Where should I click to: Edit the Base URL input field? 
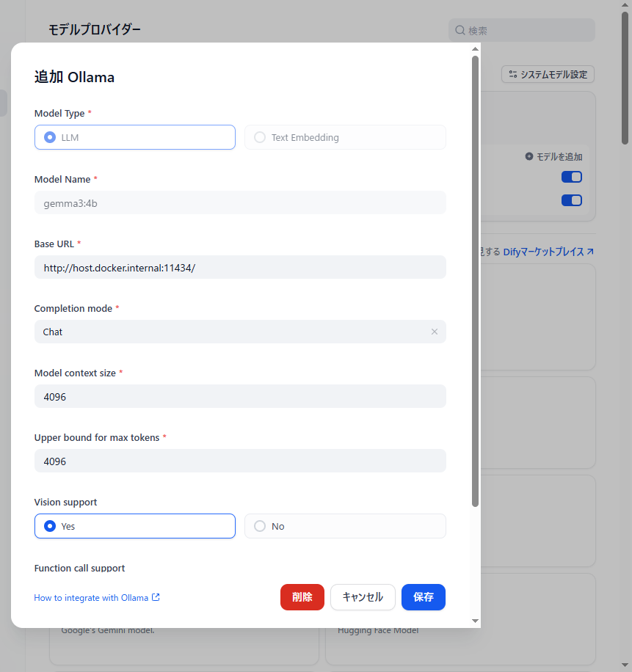pos(240,268)
